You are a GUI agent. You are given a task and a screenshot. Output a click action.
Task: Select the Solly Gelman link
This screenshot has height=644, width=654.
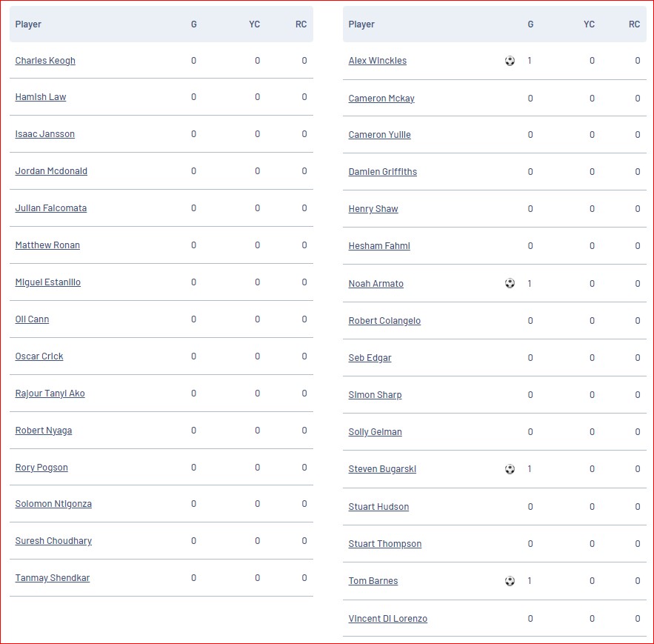click(375, 432)
